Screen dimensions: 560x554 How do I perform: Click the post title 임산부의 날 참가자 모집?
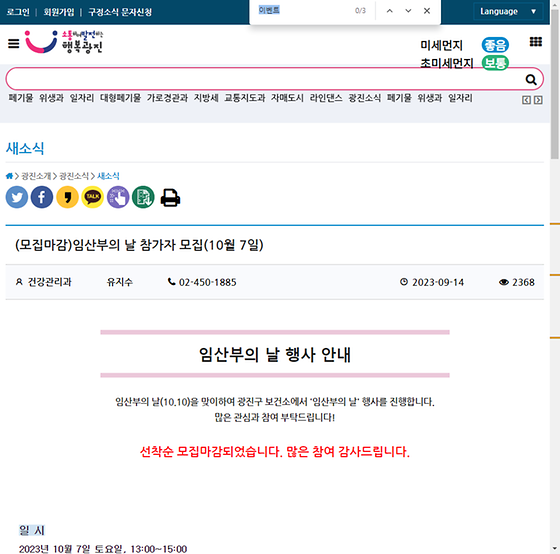[139, 245]
